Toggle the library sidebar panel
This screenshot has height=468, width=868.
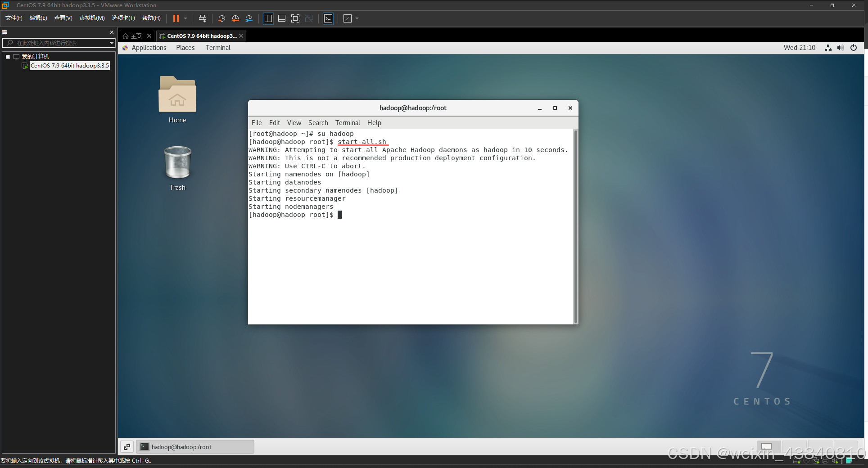pyautogui.click(x=268, y=18)
